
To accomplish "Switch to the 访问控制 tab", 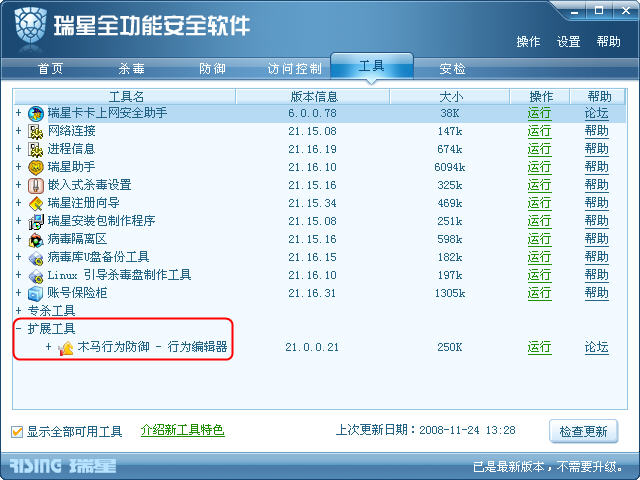I will click(x=295, y=69).
